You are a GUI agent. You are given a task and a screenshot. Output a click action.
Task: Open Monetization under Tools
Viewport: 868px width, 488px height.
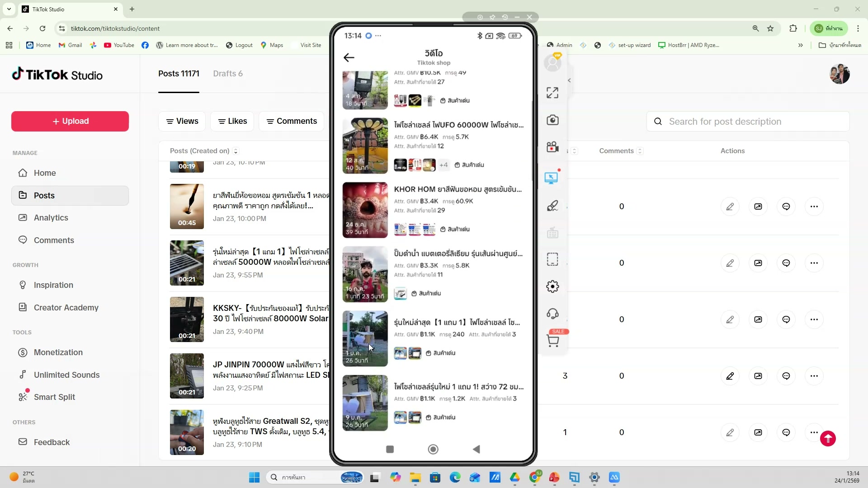[57, 352]
